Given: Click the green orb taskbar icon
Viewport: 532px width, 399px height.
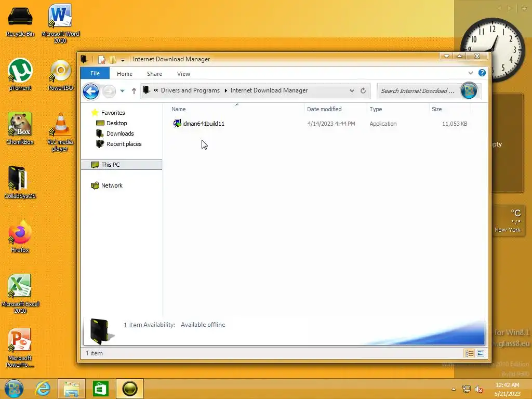Looking at the screenshot, I should 129,389.
